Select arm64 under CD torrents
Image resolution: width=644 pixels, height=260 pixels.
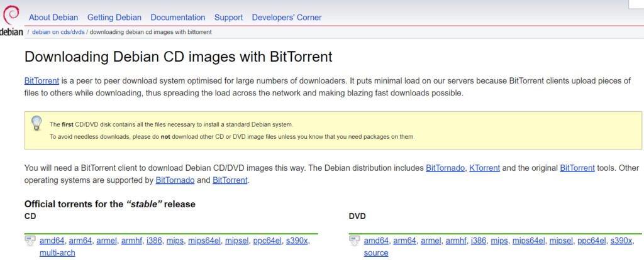tap(80, 241)
